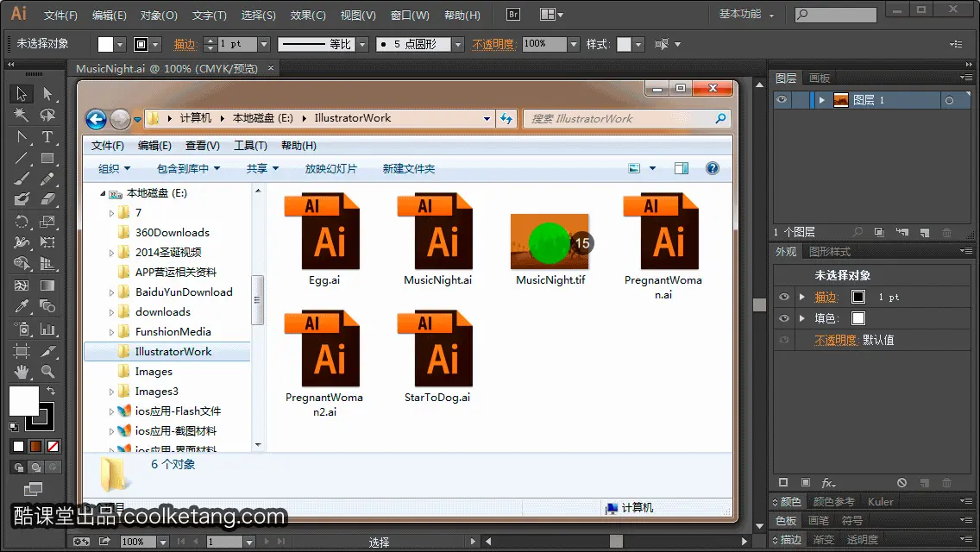This screenshot has height=552, width=980.
Task: Select StarToDog.ai file
Action: point(437,357)
